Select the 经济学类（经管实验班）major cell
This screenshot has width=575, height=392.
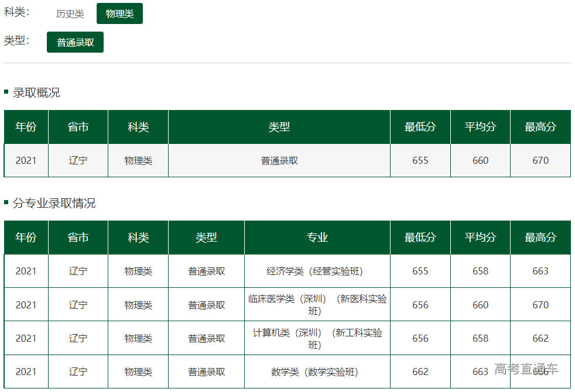pyautogui.click(x=317, y=271)
